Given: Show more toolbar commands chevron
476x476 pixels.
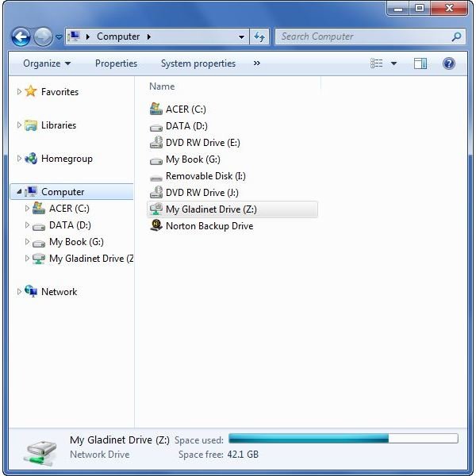Looking at the screenshot, I should point(257,63).
